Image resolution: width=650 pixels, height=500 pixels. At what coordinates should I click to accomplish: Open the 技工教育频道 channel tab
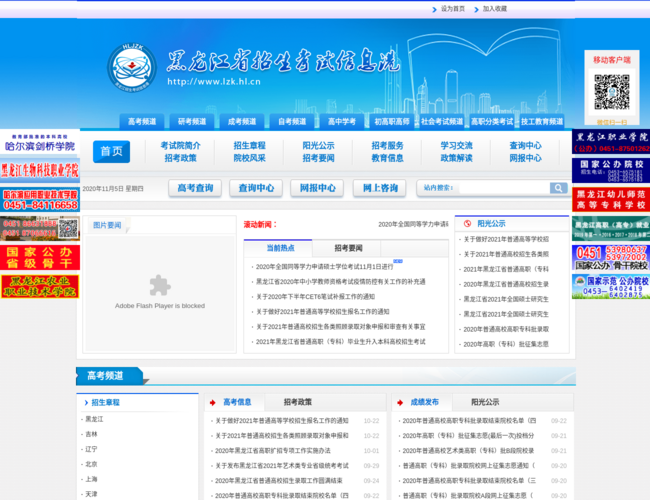[x=542, y=121]
